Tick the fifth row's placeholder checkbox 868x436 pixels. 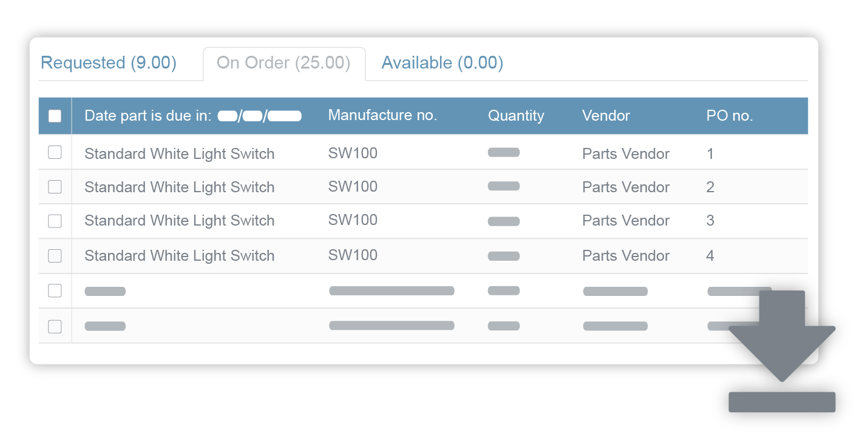[x=55, y=291]
